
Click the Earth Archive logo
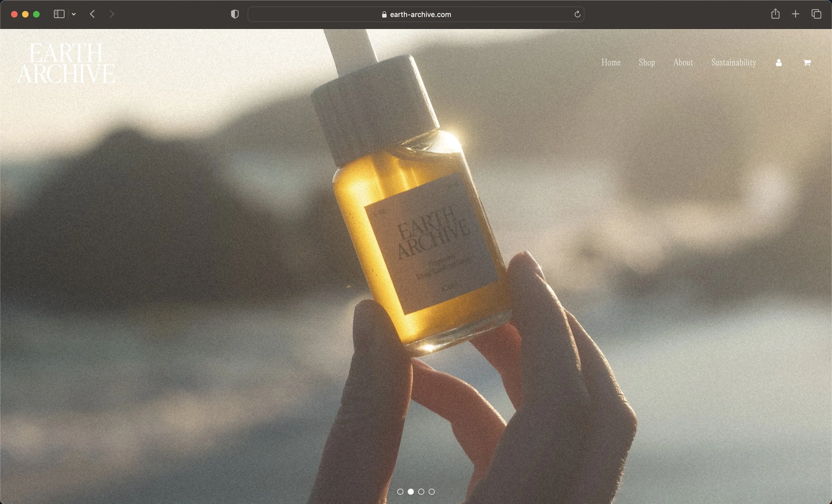point(66,63)
